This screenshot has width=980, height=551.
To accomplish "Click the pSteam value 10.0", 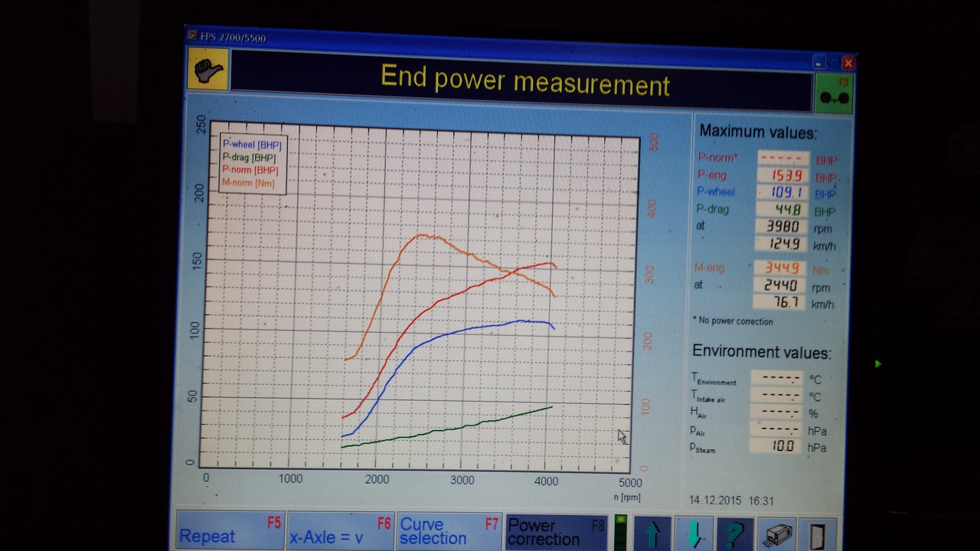I will (776, 445).
